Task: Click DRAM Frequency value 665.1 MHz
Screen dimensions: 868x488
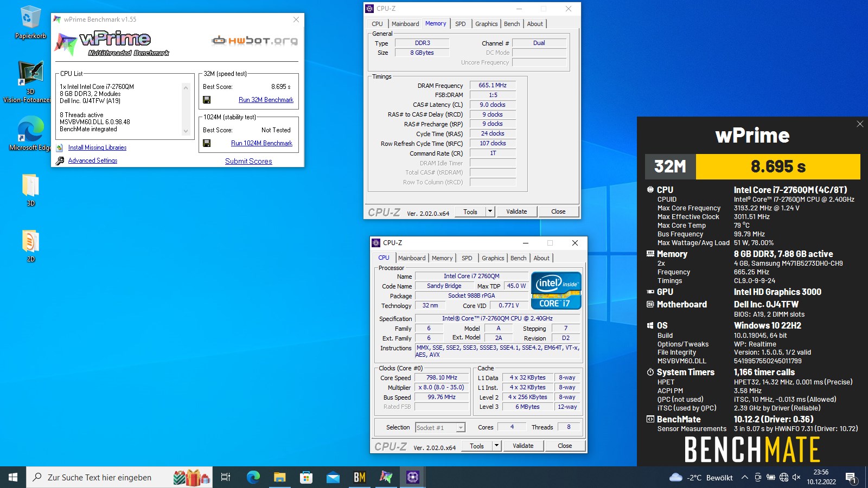Action: (x=493, y=85)
